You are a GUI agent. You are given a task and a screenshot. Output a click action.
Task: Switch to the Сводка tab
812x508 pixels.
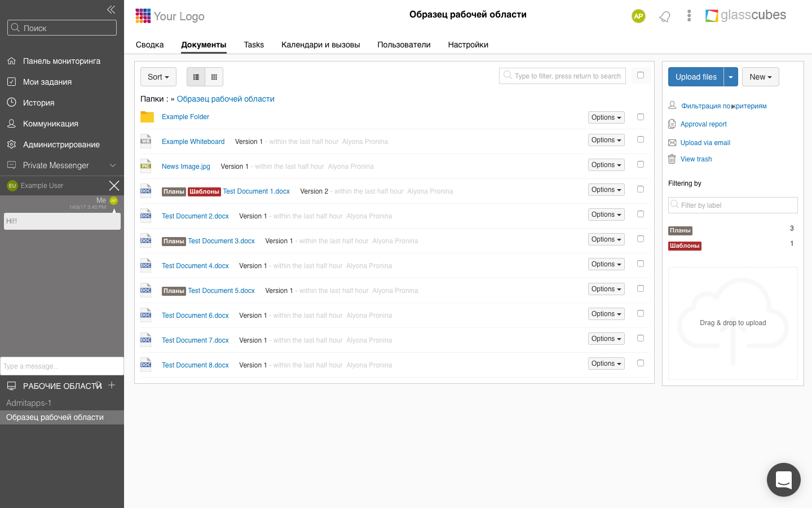point(150,45)
